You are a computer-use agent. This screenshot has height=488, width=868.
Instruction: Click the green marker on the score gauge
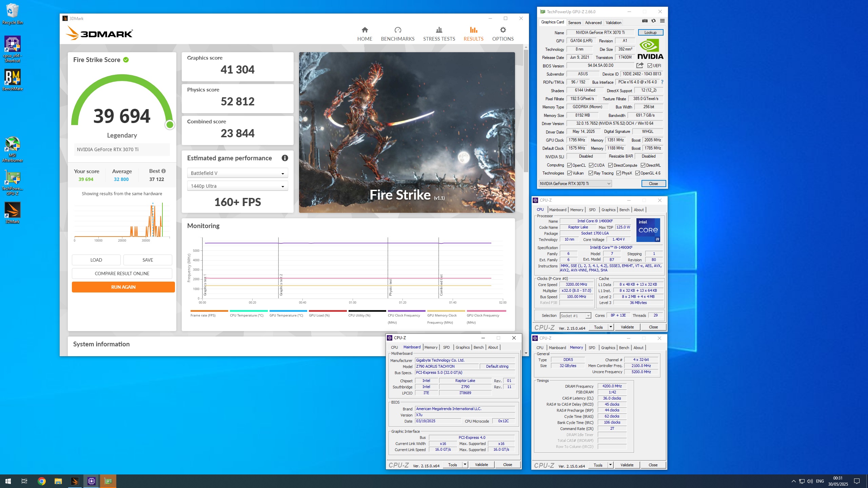[170, 125]
